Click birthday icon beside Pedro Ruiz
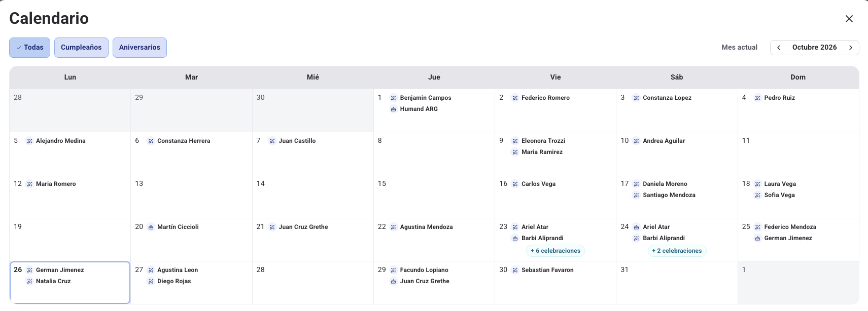This screenshot has width=868, height=311. (x=757, y=98)
